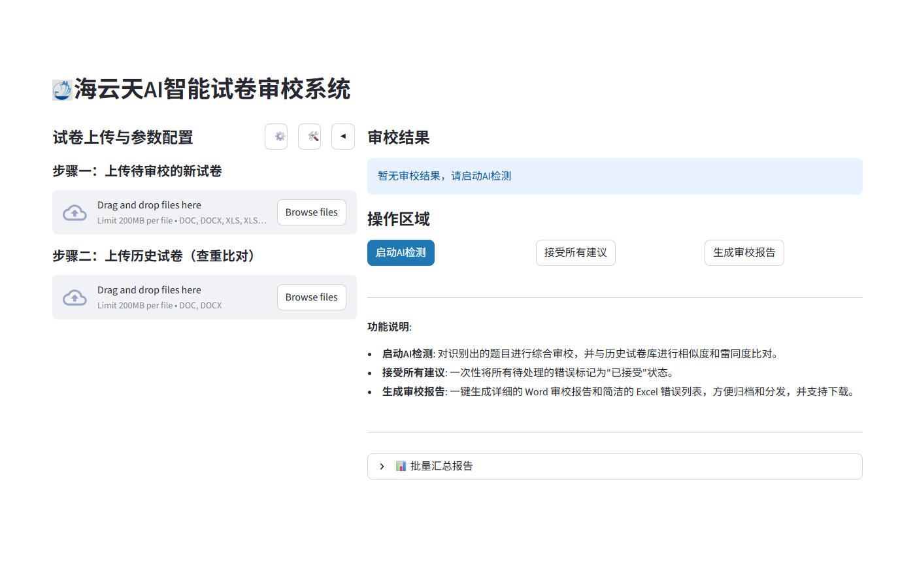915x588 pixels.
Task: Open the hammer and wrench tools button
Action: [x=310, y=137]
